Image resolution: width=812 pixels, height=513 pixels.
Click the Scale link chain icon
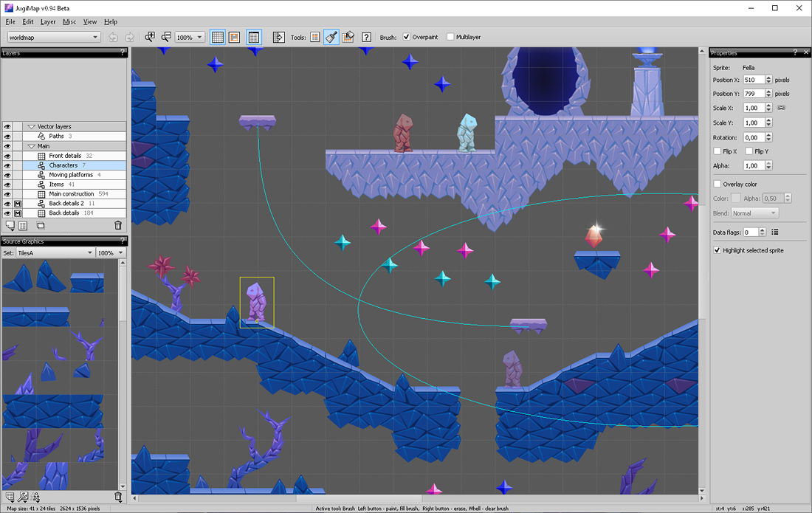(x=782, y=108)
